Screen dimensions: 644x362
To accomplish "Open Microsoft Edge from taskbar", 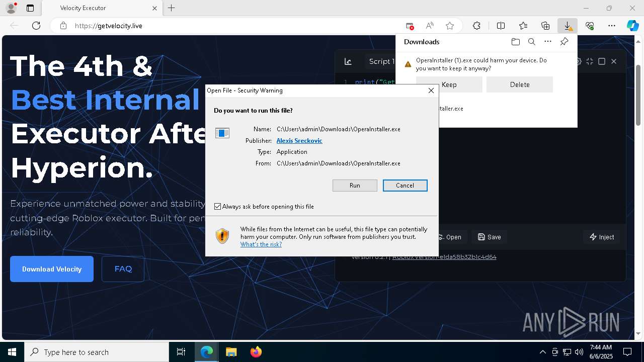I will click(207, 352).
